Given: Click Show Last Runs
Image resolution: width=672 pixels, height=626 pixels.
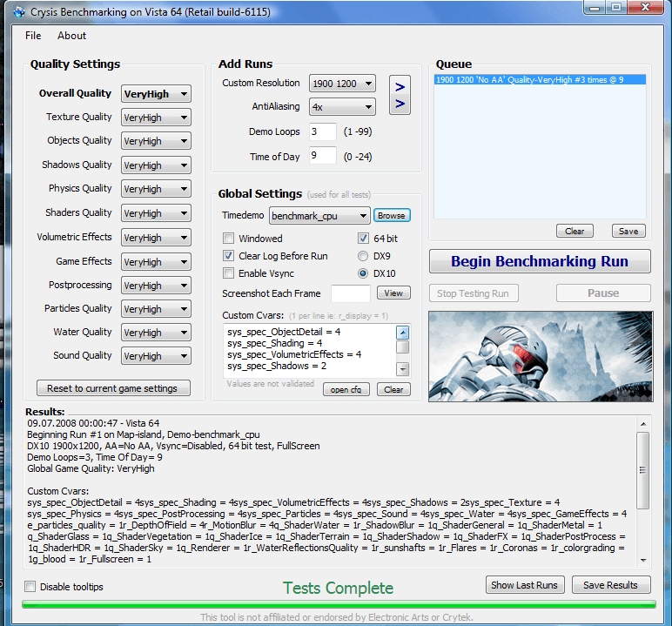Looking at the screenshot, I should click(x=525, y=585).
